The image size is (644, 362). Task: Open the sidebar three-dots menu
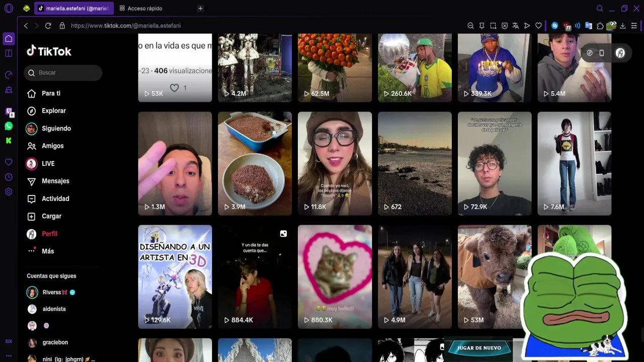point(9,355)
